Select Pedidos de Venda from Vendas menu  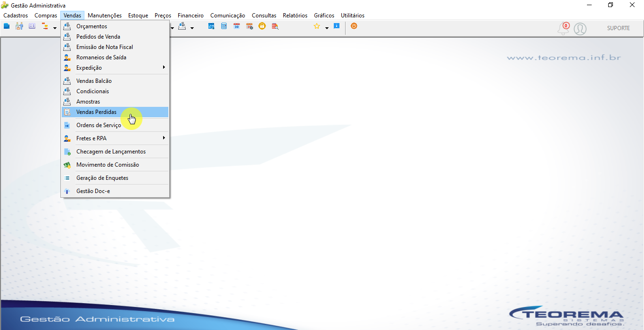(x=115, y=37)
